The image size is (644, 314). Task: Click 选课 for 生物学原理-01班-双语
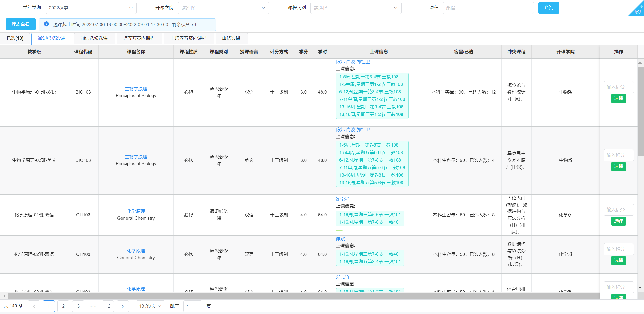(x=619, y=98)
